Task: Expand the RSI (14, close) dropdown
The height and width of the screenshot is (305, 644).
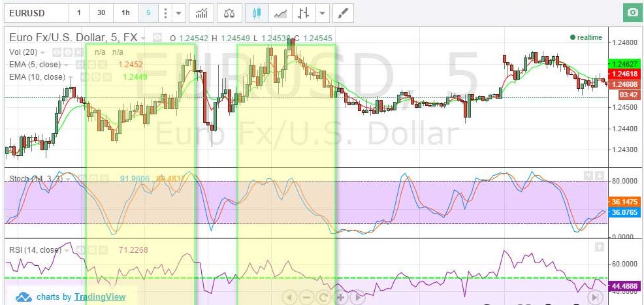Action: [68, 250]
